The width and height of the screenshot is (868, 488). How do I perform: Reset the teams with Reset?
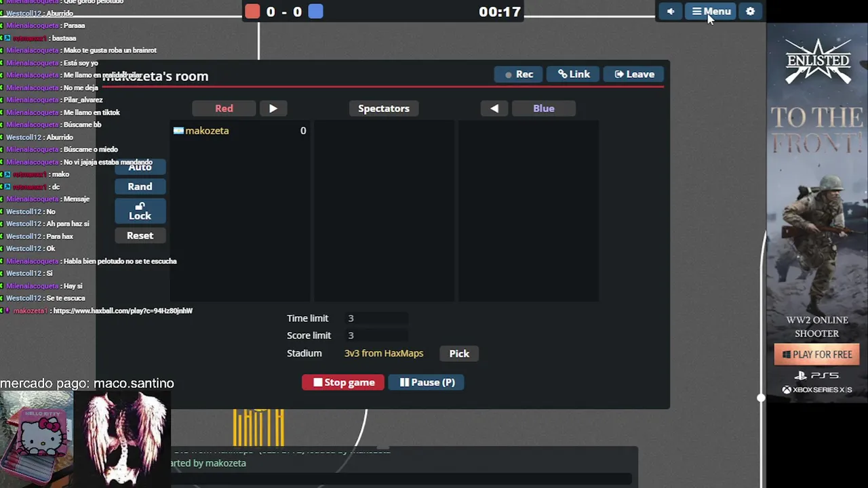tap(140, 236)
